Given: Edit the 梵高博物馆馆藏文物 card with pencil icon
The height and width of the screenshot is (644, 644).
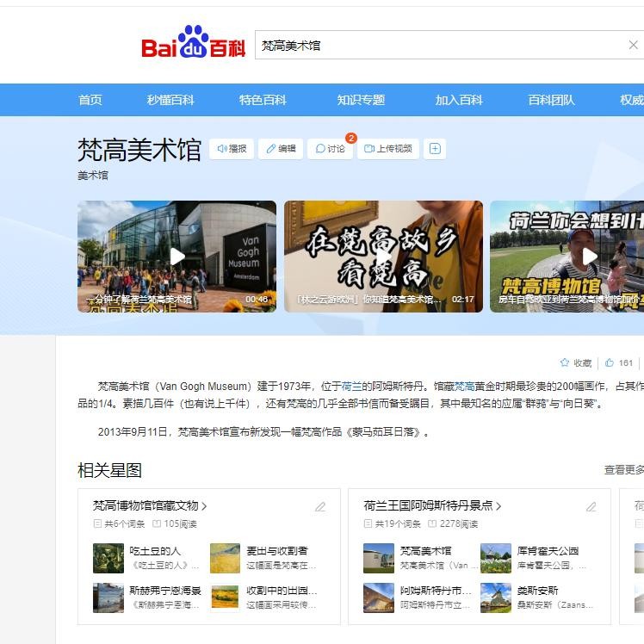Looking at the screenshot, I should tap(320, 507).
